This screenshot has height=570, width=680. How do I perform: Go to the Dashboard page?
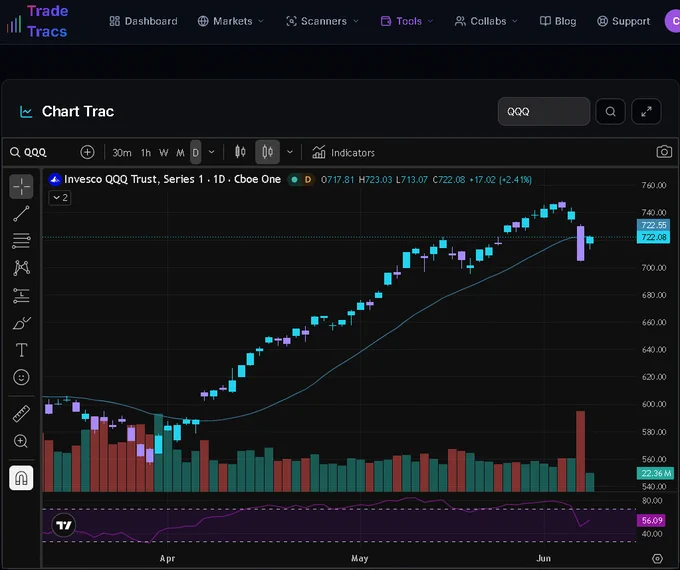click(143, 21)
